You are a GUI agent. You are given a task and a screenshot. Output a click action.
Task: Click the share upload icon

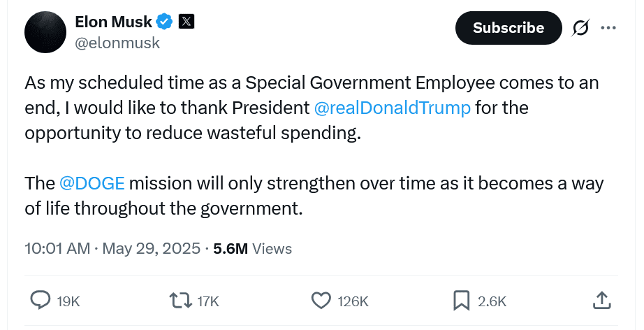pos(601,301)
